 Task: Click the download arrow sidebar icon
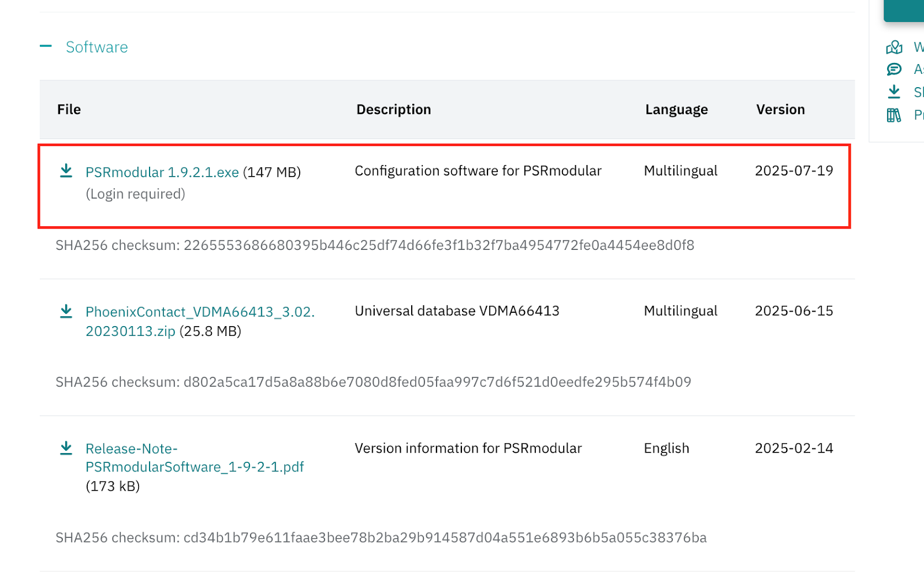[x=894, y=92]
